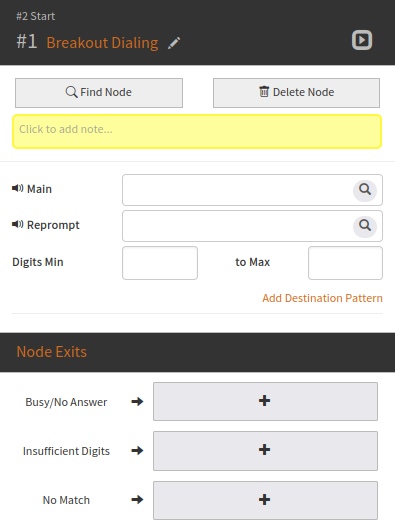This screenshot has height=528, width=395.
Task: Click the Digits Min label
Action: (x=38, y=262)
